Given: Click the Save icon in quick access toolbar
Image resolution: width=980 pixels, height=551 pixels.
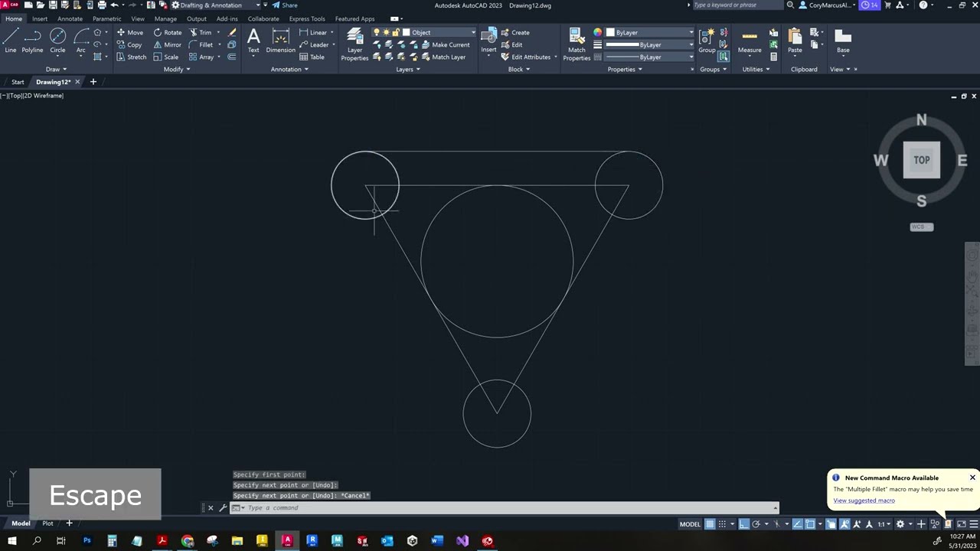Looking at the screenshot, I should (53, 5).
